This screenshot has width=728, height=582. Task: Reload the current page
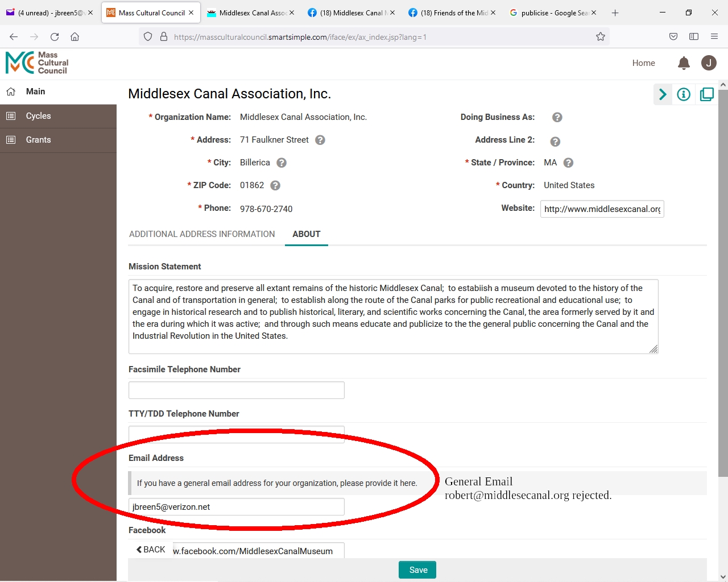point(55,37)
